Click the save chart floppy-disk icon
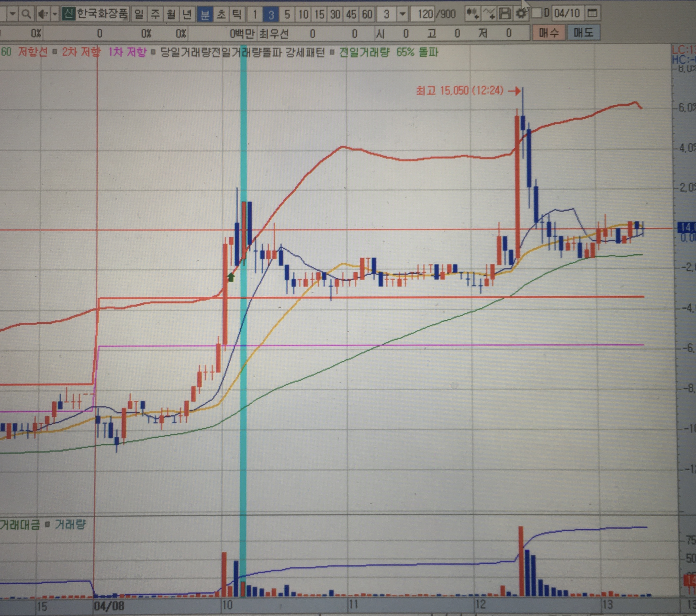The height and width of the screenshot is (616, 696). [x=505, y=14]
